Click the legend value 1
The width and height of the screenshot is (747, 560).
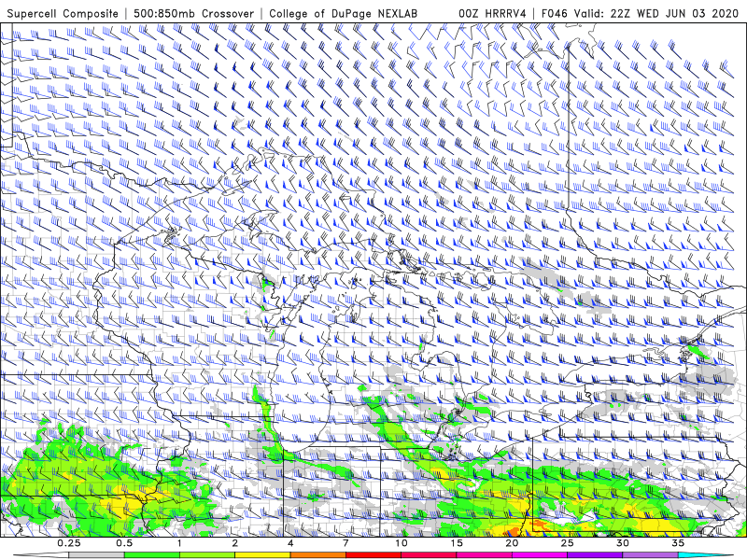[x=179, y=543]
